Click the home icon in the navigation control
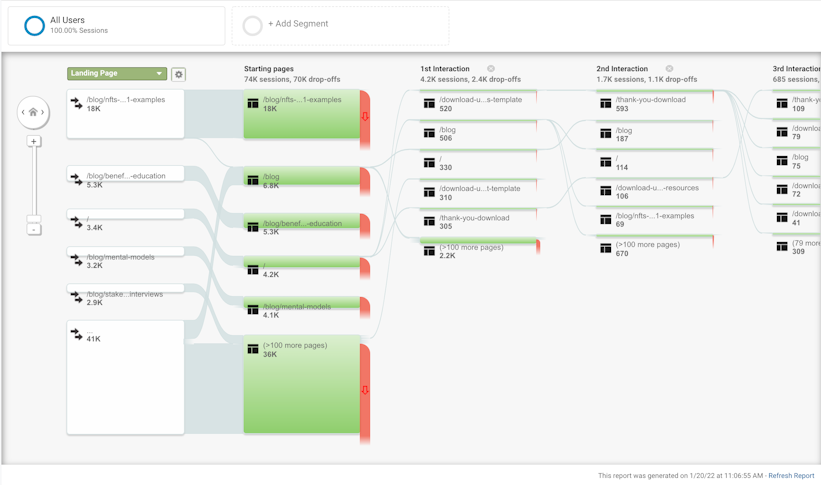Image resolution: width=821 pixels, height=485 pixels. [33, 112]
